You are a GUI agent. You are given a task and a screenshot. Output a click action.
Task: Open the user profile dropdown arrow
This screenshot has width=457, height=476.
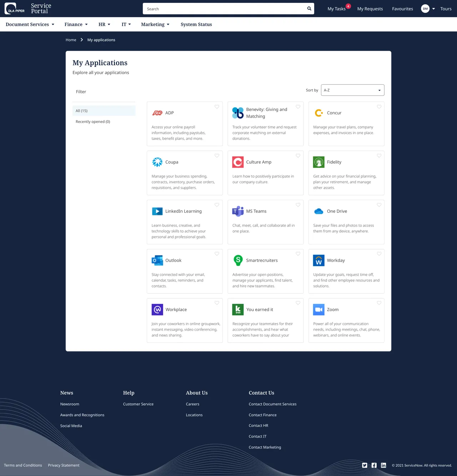pos(433,9)
